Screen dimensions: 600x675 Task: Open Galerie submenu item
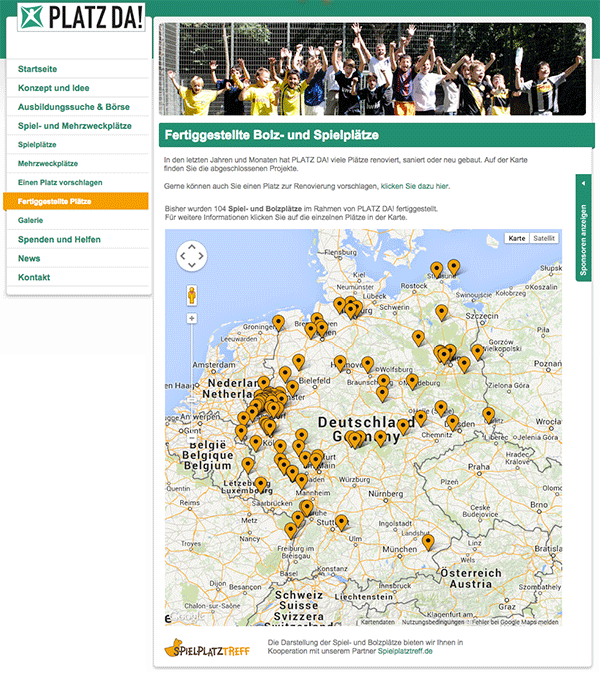point(30,220)
